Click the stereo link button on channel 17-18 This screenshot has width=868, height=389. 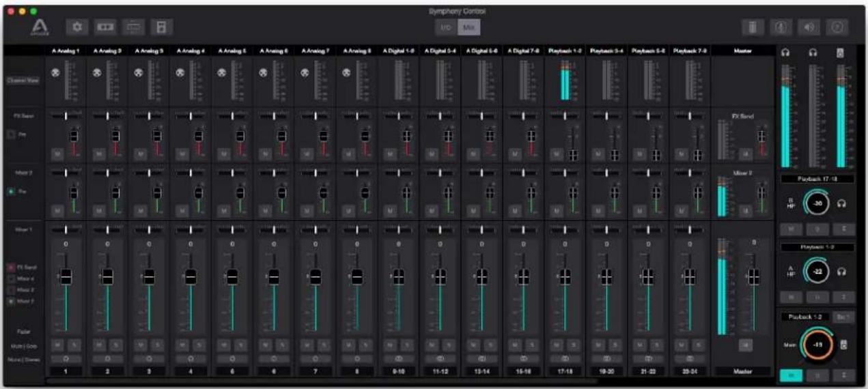click(x=566, y=358)
